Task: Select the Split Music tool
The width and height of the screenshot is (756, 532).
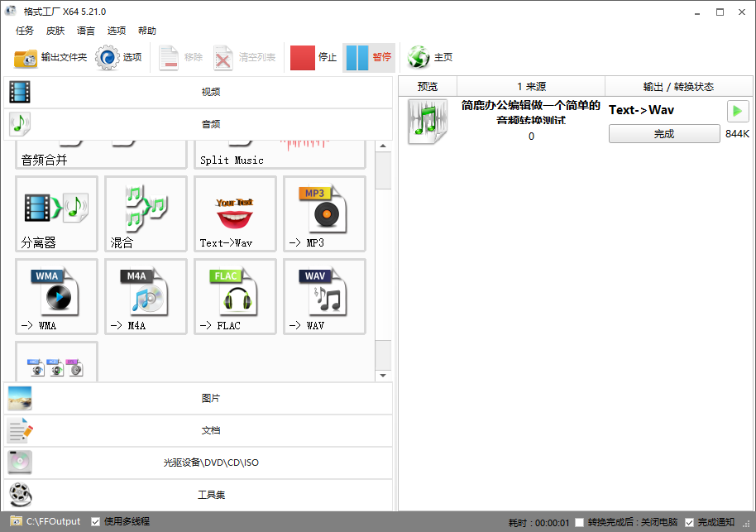Action: coord(280,155)
